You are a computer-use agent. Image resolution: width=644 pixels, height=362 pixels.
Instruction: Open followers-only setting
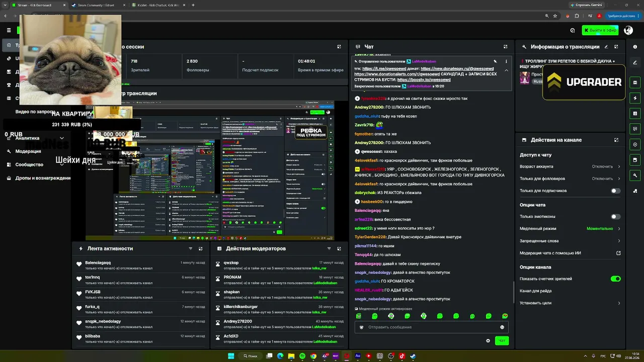[570, 178]
